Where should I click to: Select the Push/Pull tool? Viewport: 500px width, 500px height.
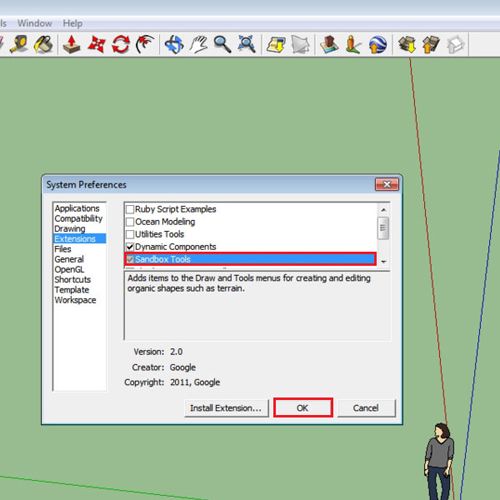72,44
